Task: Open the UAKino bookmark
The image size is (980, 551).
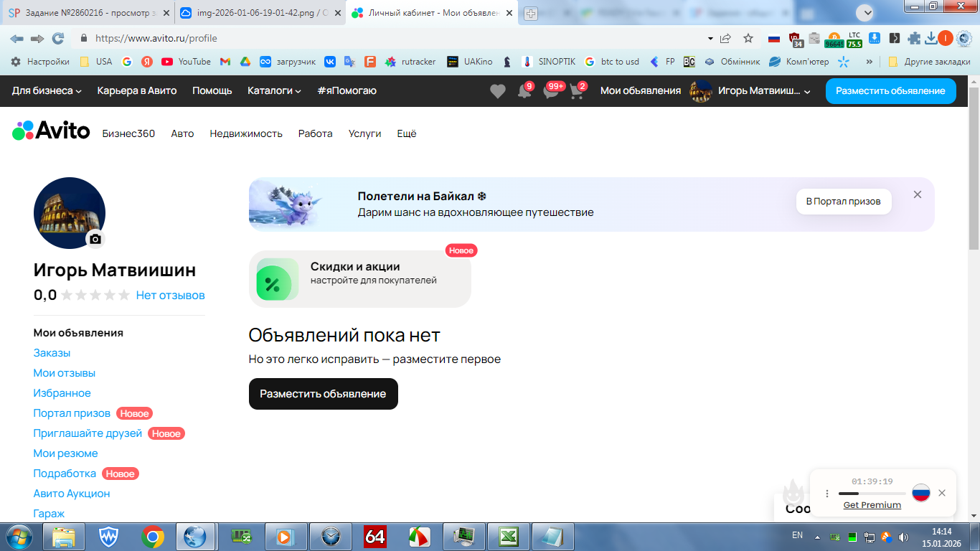Action: click(x=470, y=62)
